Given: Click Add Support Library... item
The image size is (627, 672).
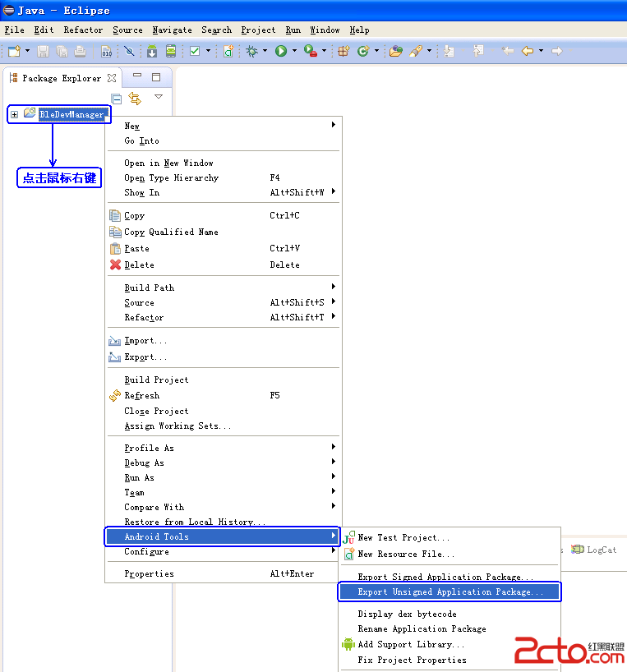Looking at the screenshot, I should tap(450, 644).
